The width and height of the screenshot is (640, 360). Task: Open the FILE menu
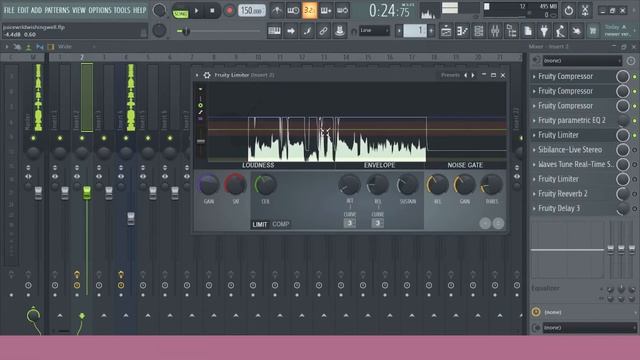(9, 10)
